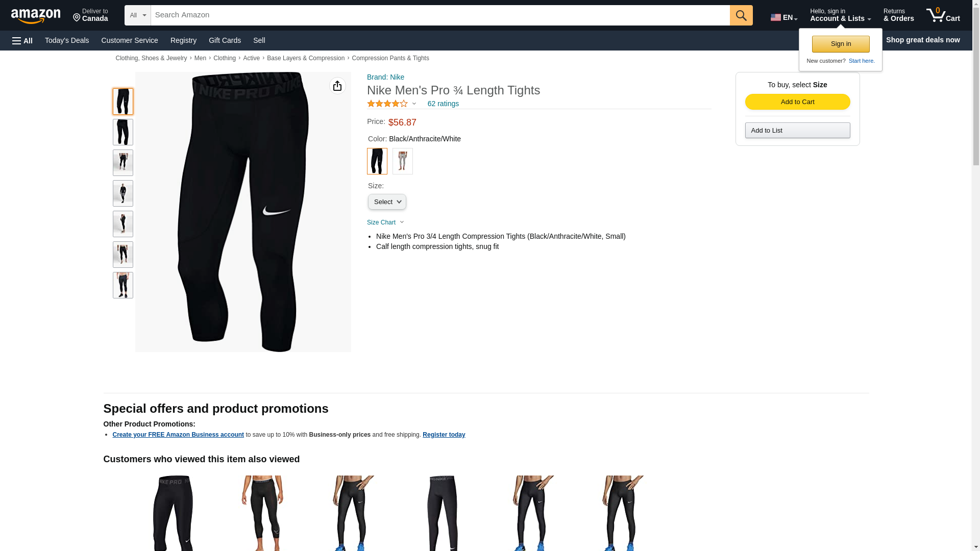This screenshot has width=980, height=551.
Task: Click the share icon on product image
Action: point(337,86)
